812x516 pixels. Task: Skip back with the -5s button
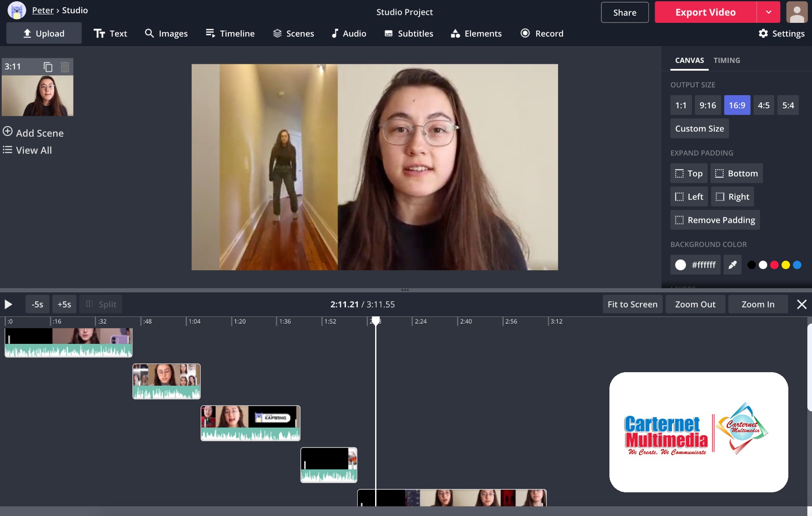pyautogui.click(x=37, y=304)
